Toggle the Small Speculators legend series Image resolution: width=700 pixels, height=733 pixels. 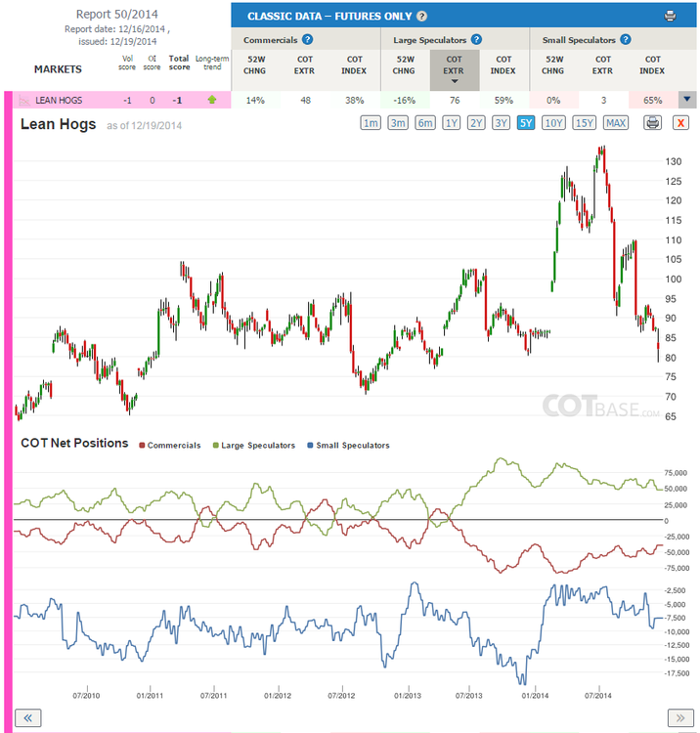[x=348, y=446]
